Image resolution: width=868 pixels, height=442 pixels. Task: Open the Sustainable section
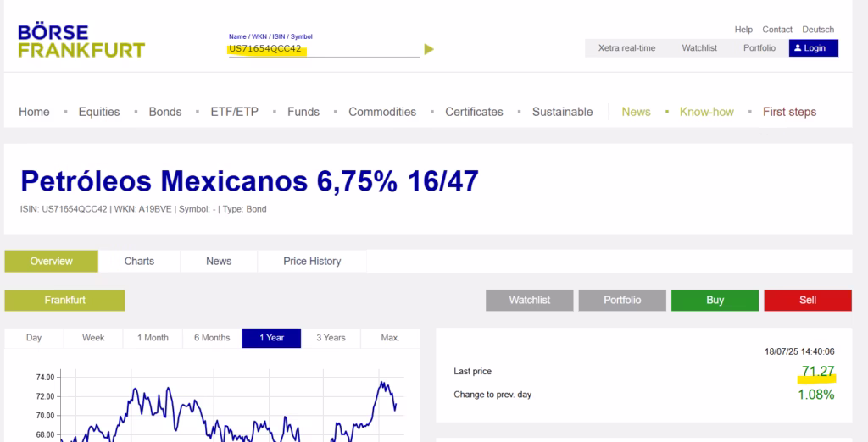pyautogui.click(x=563, y=112)
